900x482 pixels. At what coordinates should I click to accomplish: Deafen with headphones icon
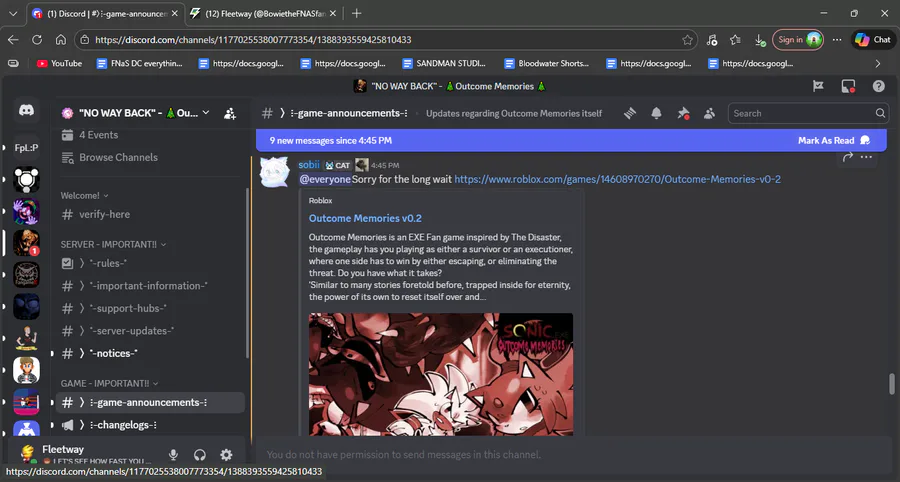click(x=200, y=455)
